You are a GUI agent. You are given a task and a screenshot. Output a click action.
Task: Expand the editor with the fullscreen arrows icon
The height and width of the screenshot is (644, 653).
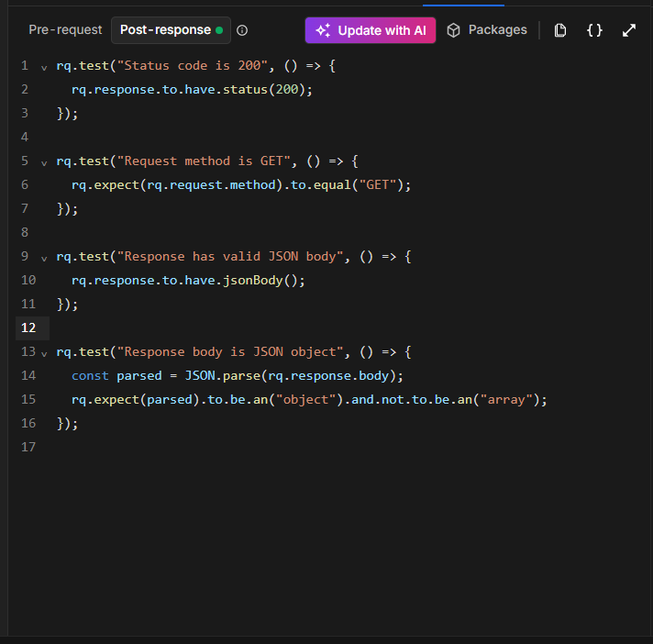click(629, 30)
